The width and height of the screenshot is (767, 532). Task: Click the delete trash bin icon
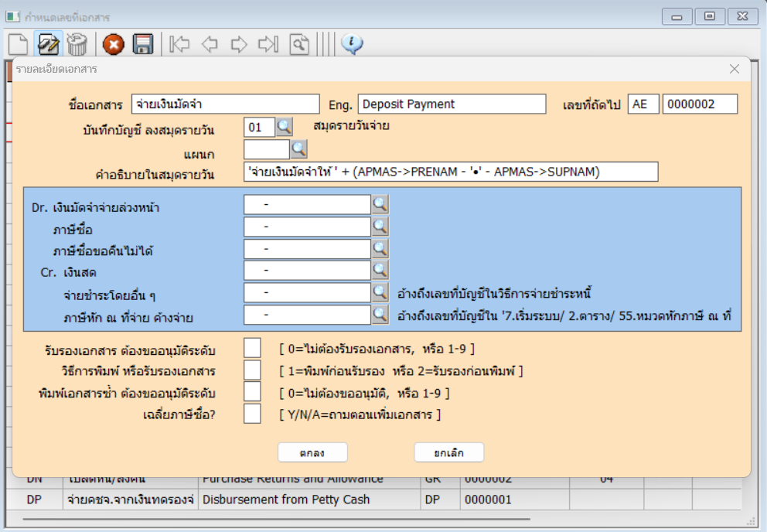coord(77,43)
